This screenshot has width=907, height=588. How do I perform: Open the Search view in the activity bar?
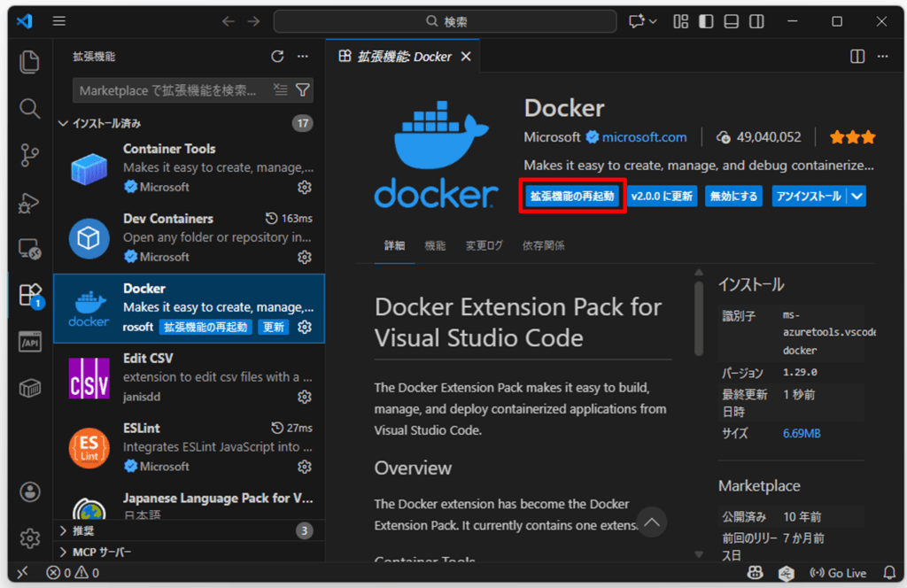29,108
